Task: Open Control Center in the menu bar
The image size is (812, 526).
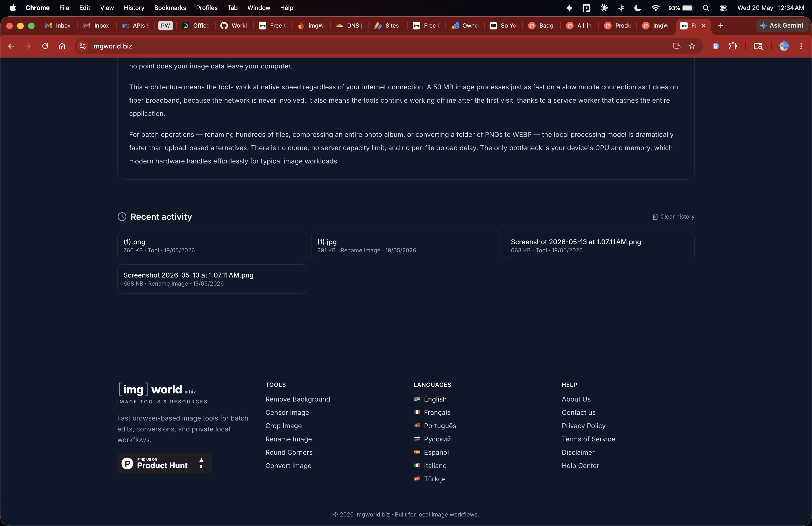Action: 723,8
